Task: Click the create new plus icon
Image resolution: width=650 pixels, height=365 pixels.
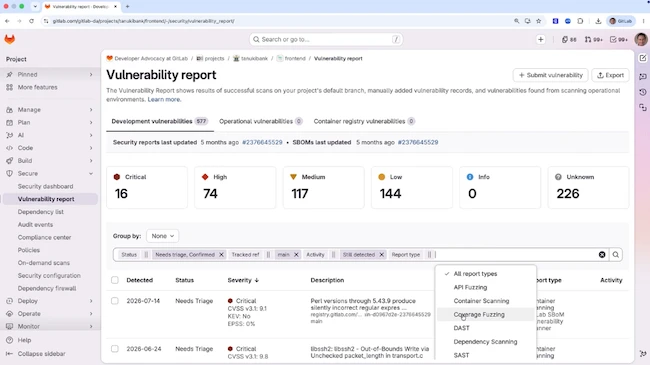Action: coord(541,39)
